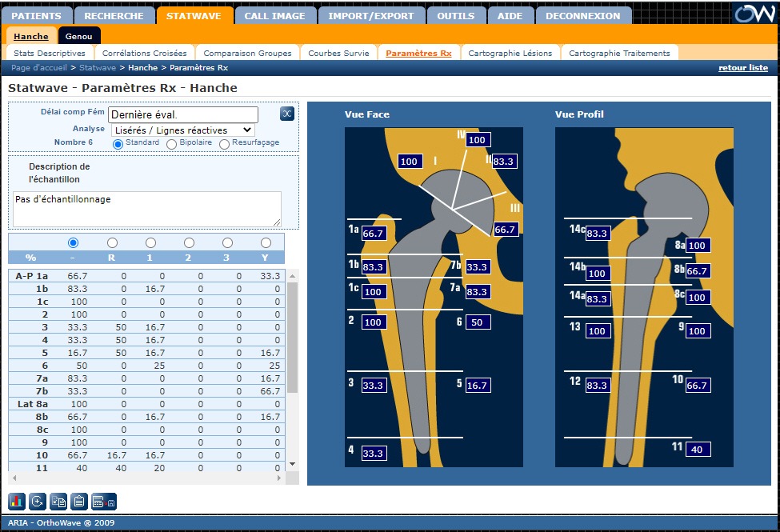Select the radio button above the dash column
The height and width of the screenshot is (532, 780).
(73, 243)
